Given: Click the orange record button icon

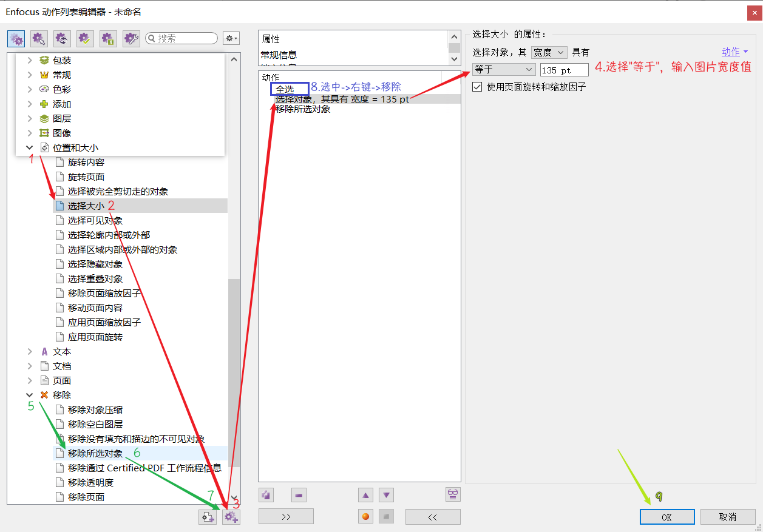Looking at the screenshot, I should pos(365,517).
